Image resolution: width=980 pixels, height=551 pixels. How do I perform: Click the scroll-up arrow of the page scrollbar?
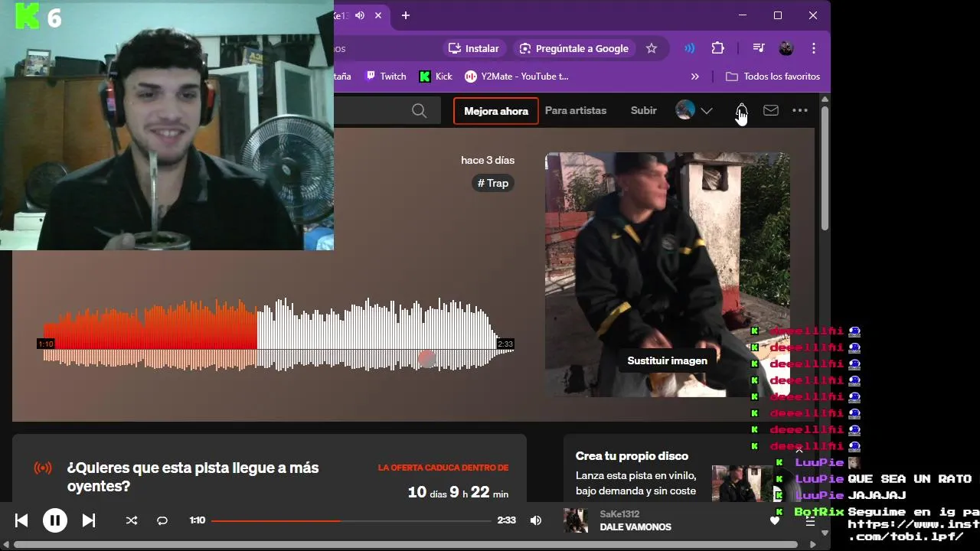[825, 99]
